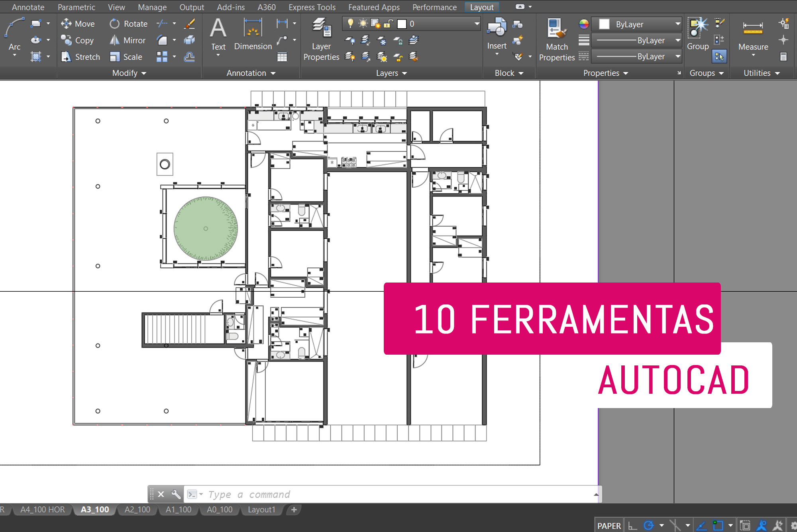Viewport: 797px width, 532px height.
Task: Expand the Groups panel
Action: click(x=707, y=73)
